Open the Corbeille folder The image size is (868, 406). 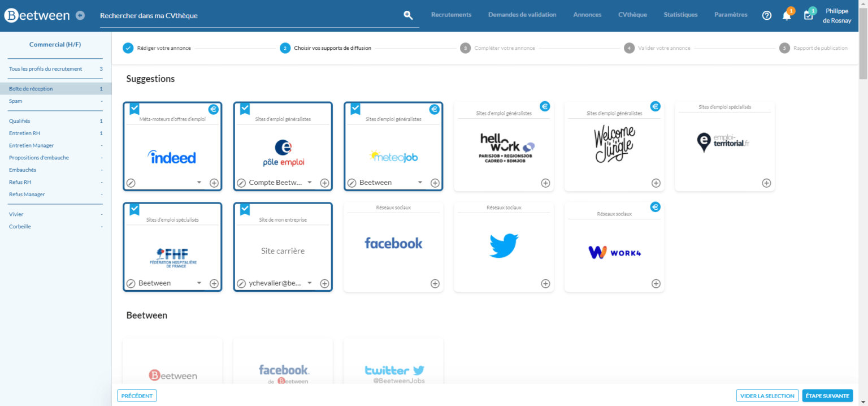click(56, 227)
